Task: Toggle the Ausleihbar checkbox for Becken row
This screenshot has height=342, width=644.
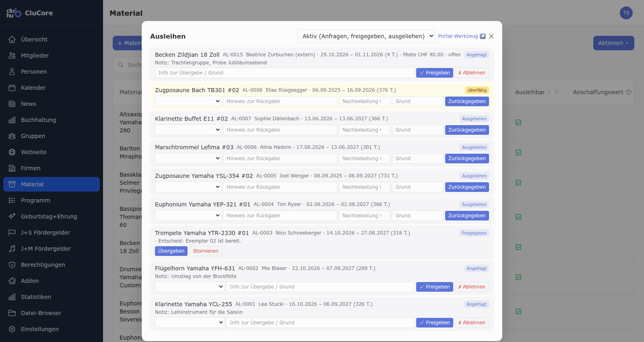Action: click(518, 247)
